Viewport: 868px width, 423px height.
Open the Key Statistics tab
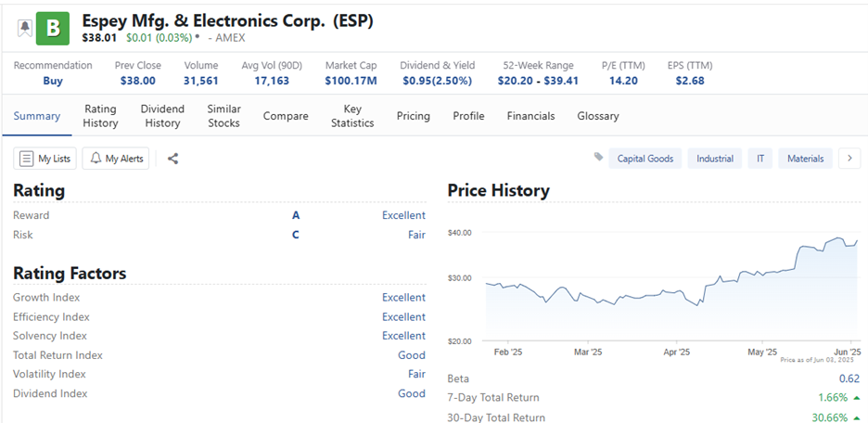point(352,116)
